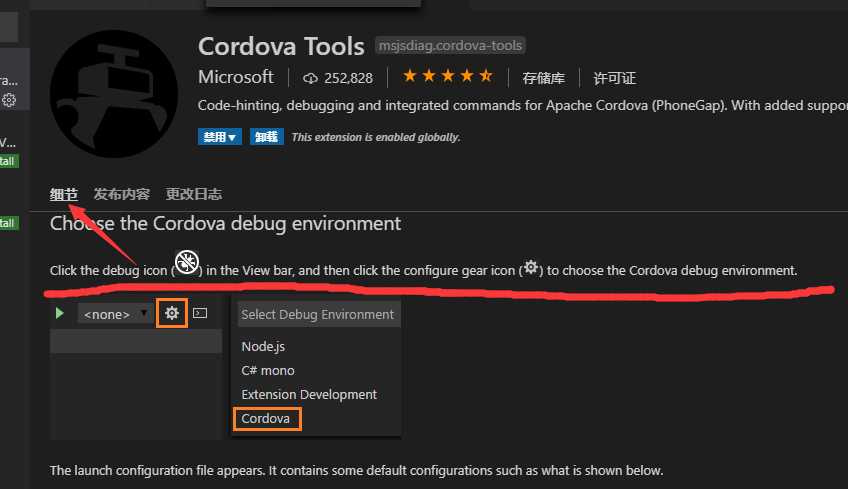Click the text This extension is enabled globally
Screen dimensions: 848x489
(376, 137)
